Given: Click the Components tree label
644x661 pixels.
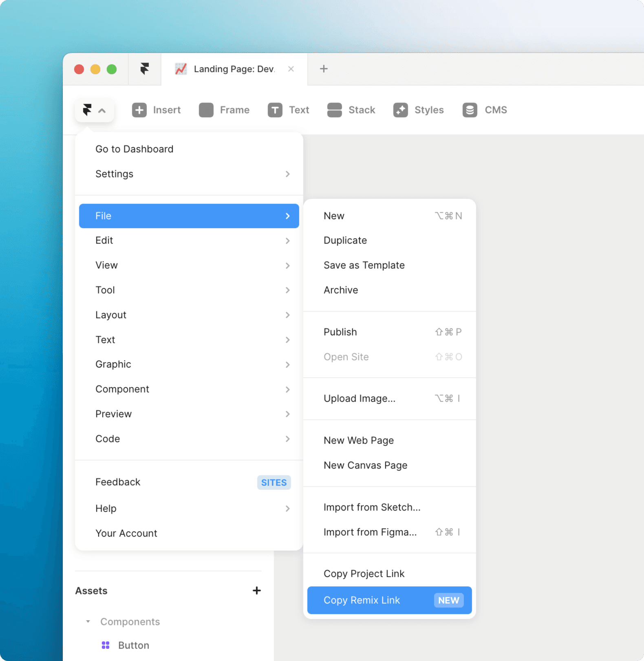Looking at the screenshot, I should [x=130, y=622].
